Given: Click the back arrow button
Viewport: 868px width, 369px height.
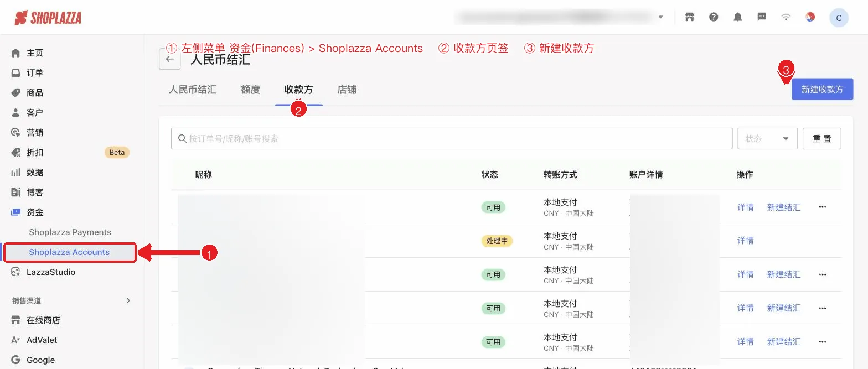Looking at the screenshot, I should click(x=169, y=59).
